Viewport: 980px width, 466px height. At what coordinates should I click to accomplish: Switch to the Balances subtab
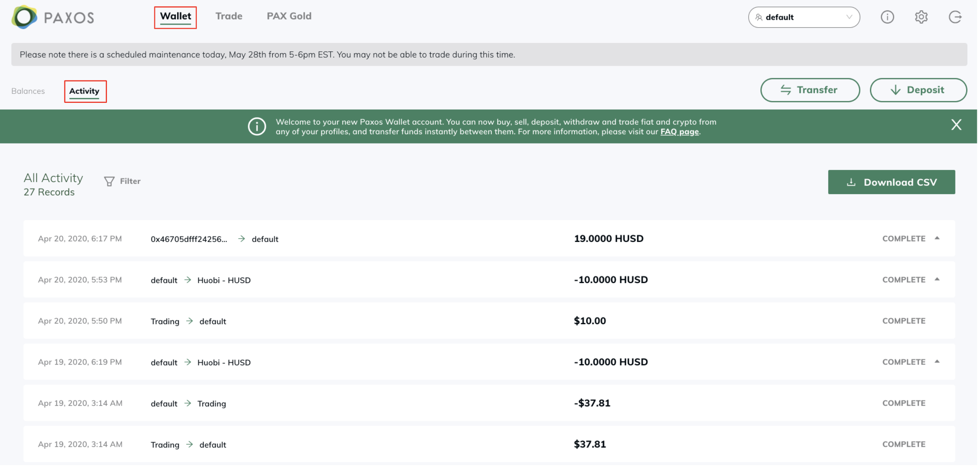[28, 91]
